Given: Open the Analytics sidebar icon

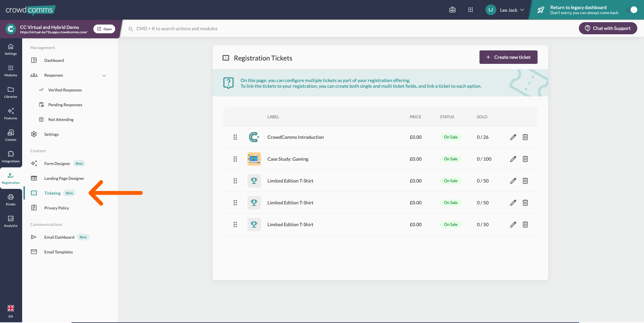Looking at the screenshot, I should pyautogui.click(x=11, y=221).
